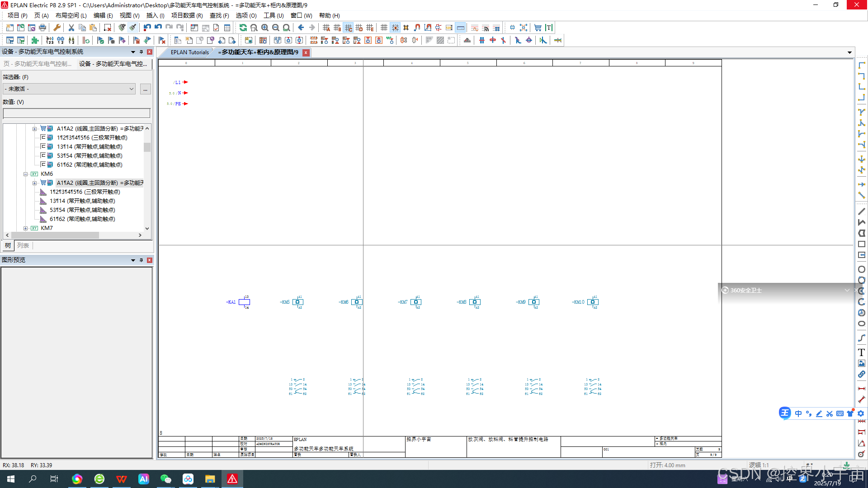The height and width of the screenshot is (488, 868).
Task: Click the 数值 input field
Action: 76,113
